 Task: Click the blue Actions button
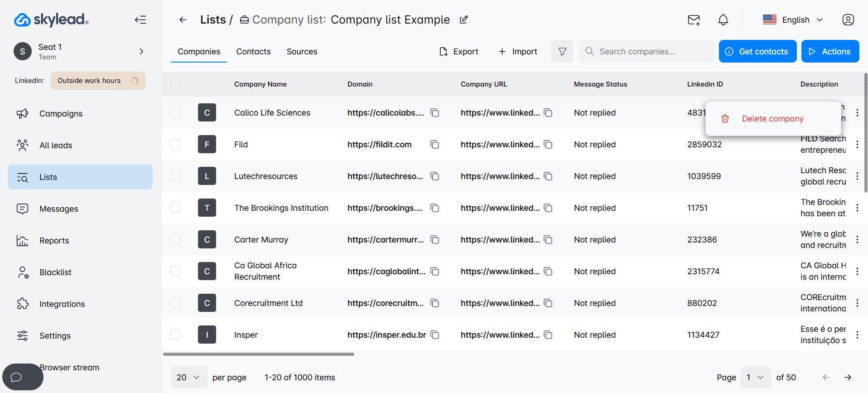click(830, 51)
